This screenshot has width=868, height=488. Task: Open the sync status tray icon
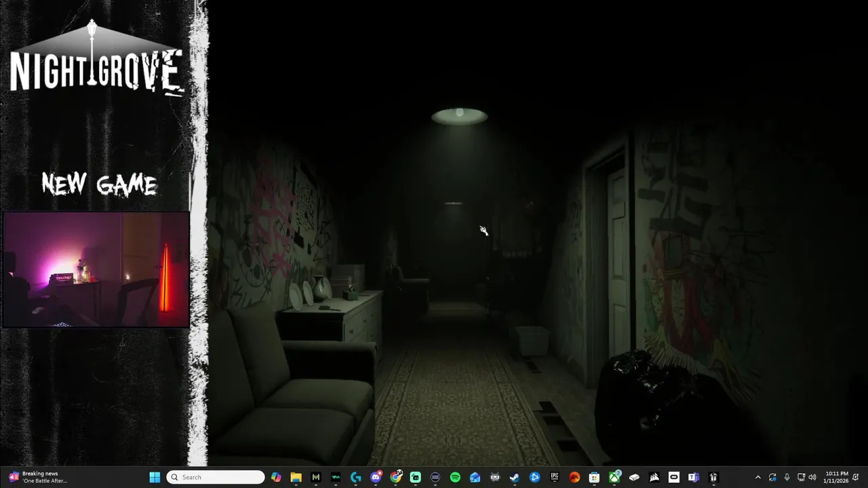pos(772,477)
